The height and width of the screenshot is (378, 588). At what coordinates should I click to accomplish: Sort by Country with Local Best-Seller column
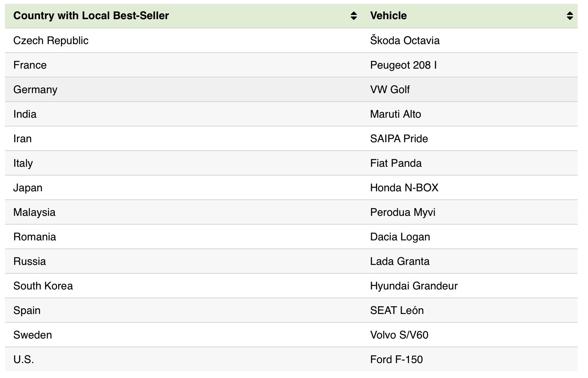(x=353, y=16)
